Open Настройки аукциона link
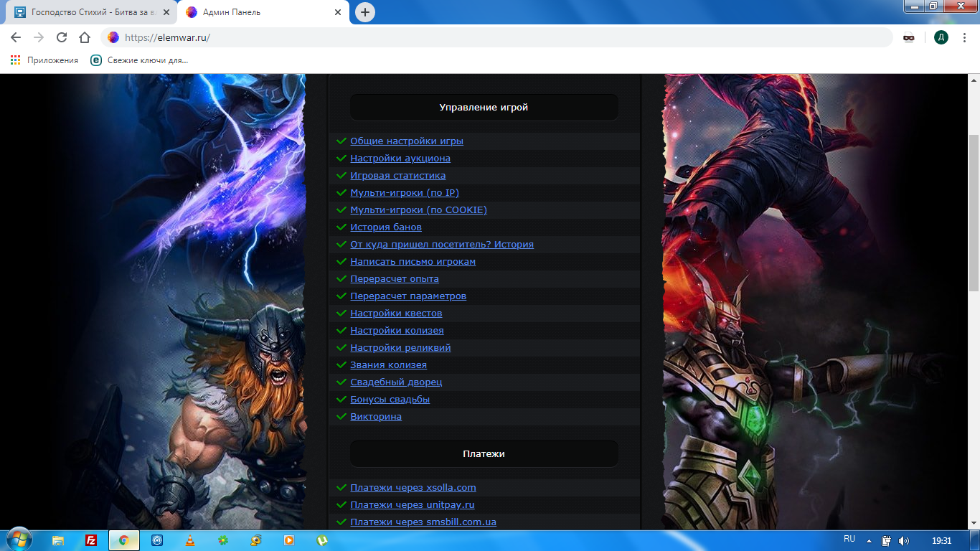 pos(400,159)
